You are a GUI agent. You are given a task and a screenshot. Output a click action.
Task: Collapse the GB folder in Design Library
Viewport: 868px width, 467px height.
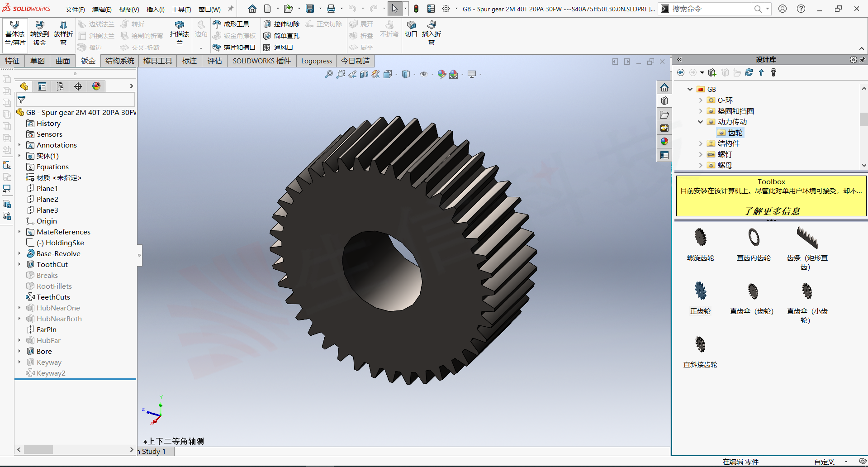tap(690, 89)
